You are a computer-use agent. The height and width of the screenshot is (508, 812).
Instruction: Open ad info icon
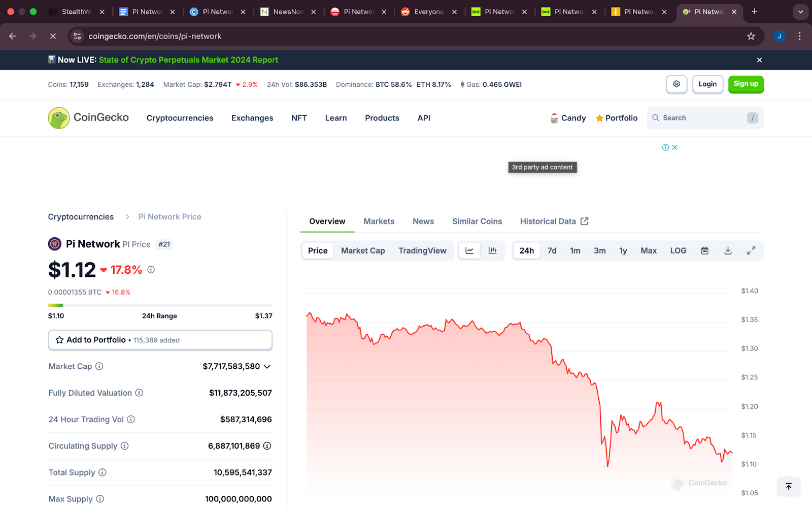tap(665, 147)
